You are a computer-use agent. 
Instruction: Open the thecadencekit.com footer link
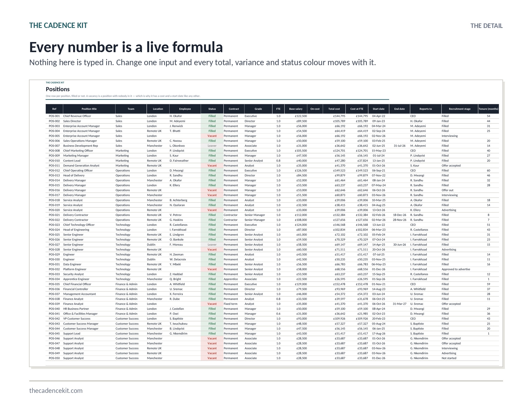56,390
